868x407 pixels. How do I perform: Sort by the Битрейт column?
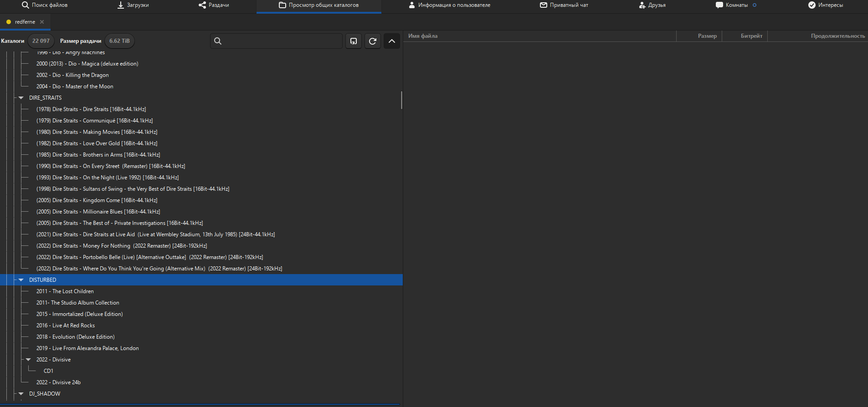(x=751, y=36)
